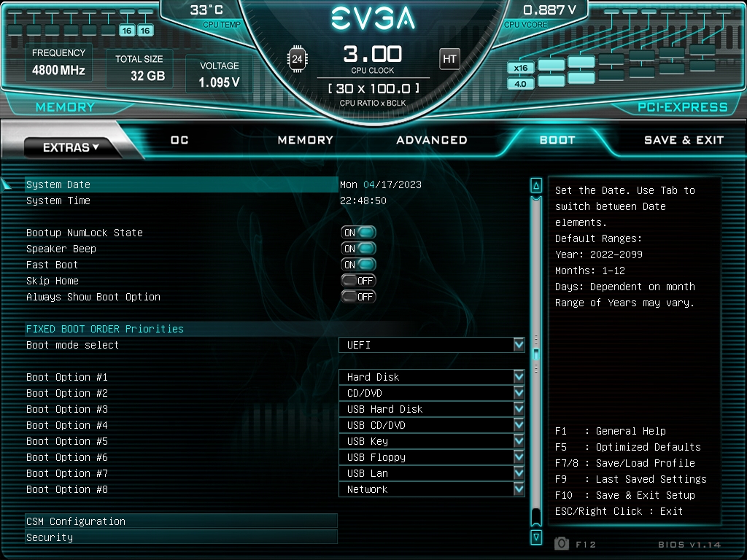The width and height of the screenshot is (747, 560).
Task: Switch to the ADVANCED tab
Action: (432, 140)
